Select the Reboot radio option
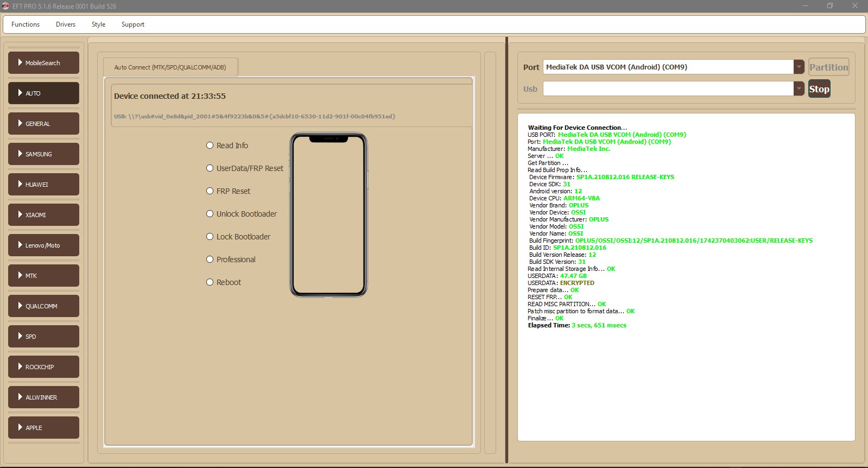 tap(210, 282)
